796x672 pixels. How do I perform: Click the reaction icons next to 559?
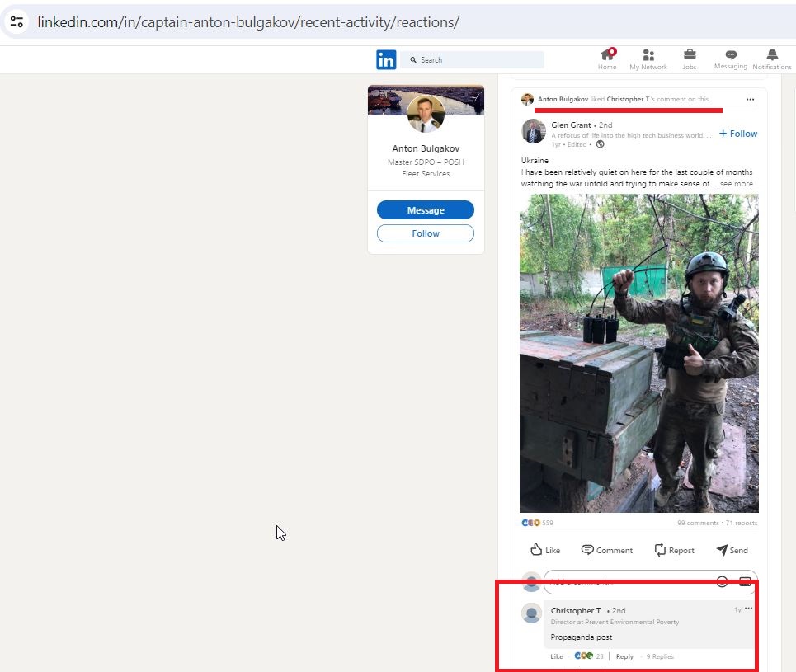(x=530, y=523)
